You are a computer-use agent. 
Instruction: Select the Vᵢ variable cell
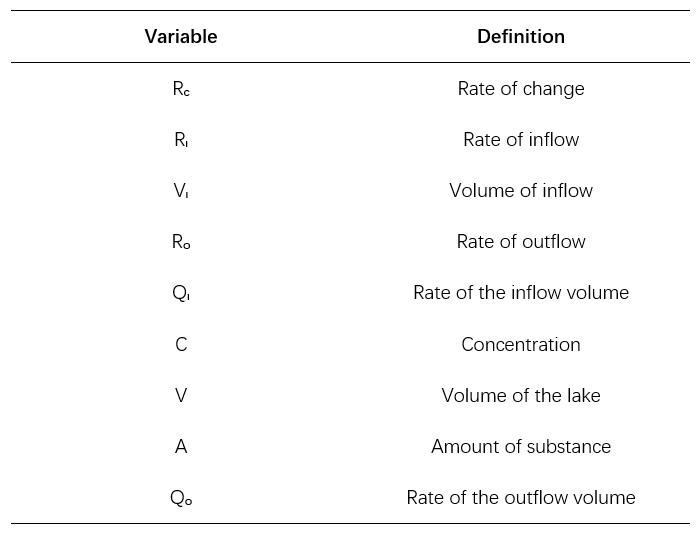tap(181, 191)
